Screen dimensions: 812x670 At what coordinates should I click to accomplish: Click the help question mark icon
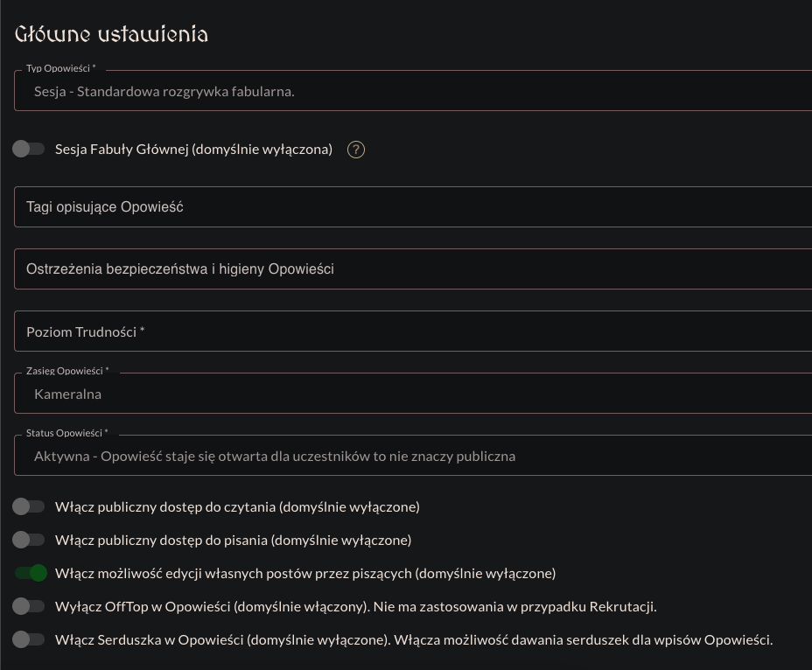pos(355,150)
